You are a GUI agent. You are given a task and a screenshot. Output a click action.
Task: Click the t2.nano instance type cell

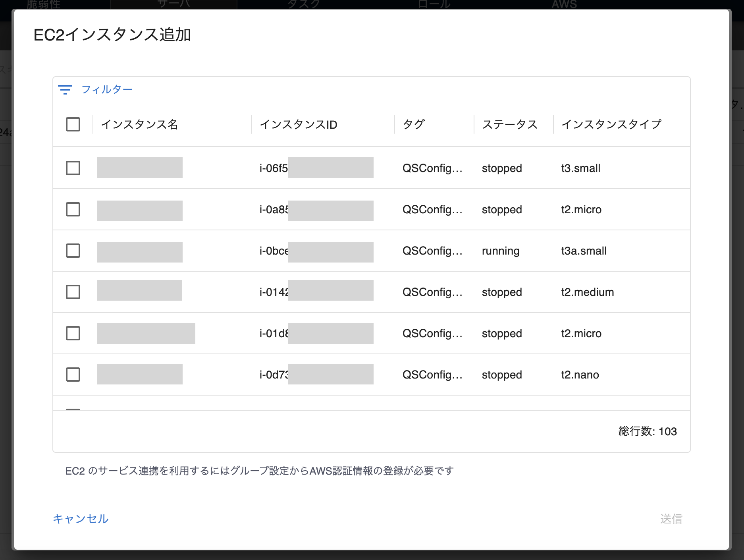[x=580, y=375]
